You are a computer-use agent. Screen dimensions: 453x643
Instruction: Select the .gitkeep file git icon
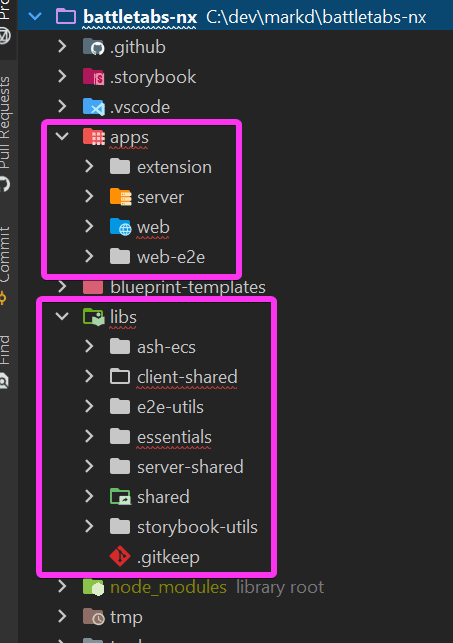[x=120, y=556]
